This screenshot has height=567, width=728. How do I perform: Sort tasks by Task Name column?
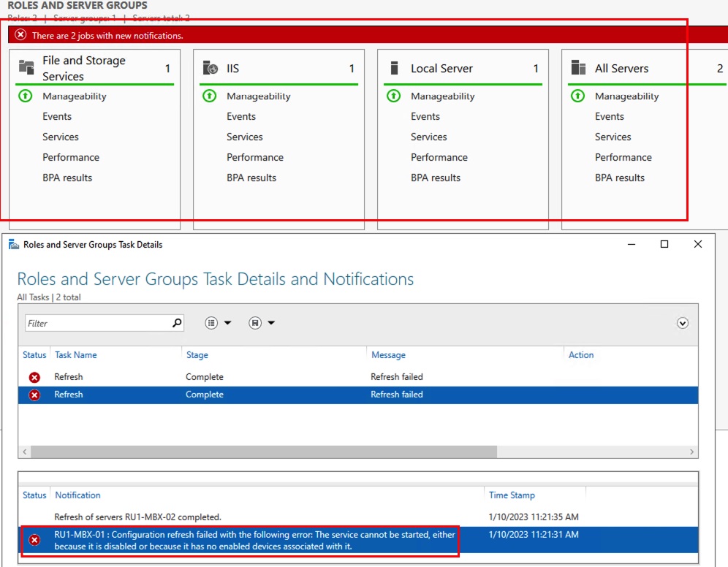(x=76, y=355)
